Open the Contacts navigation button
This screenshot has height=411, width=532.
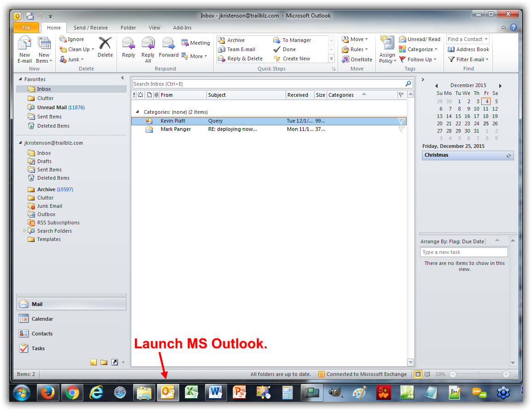click(x=42, y=334)
